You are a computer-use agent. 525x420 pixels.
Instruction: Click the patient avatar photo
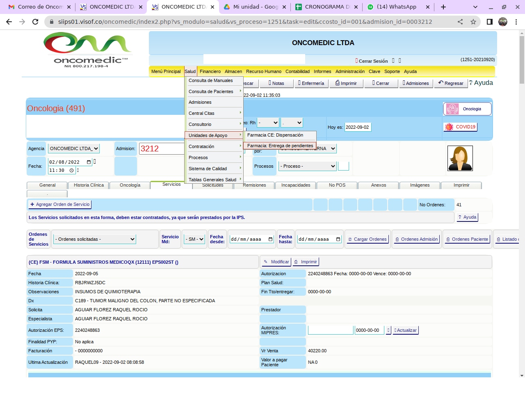pyautogui.click(x=460, y=158)
